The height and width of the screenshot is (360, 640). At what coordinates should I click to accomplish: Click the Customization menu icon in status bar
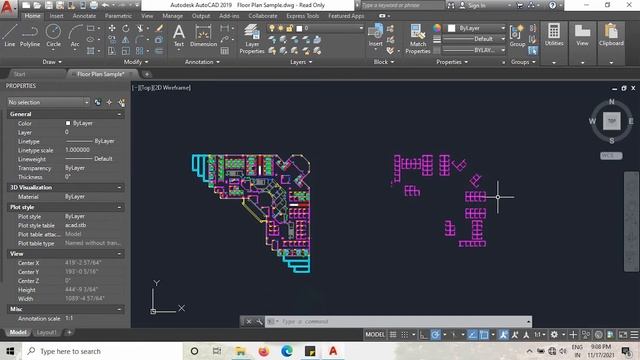tap(634, 335)
